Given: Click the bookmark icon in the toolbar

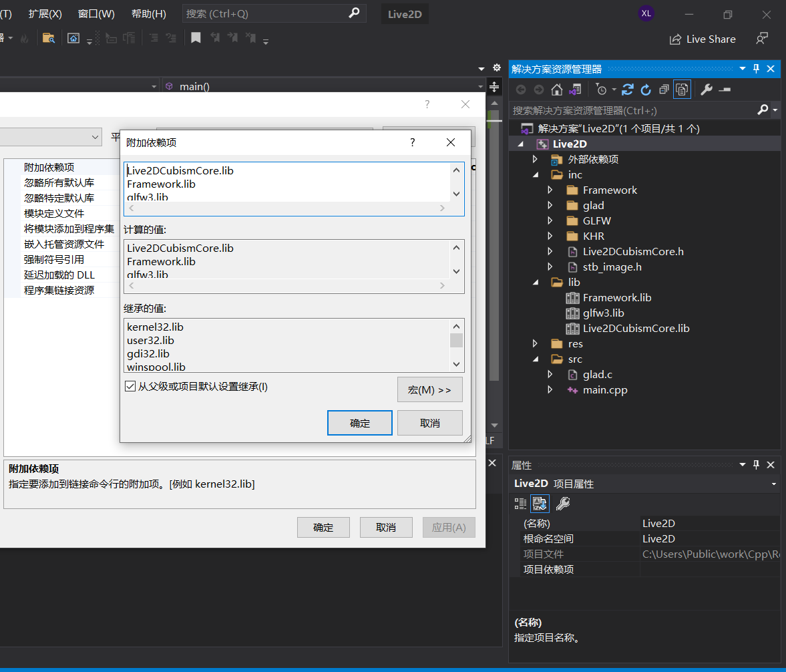Looking at the screenshot, I should 196,38.
